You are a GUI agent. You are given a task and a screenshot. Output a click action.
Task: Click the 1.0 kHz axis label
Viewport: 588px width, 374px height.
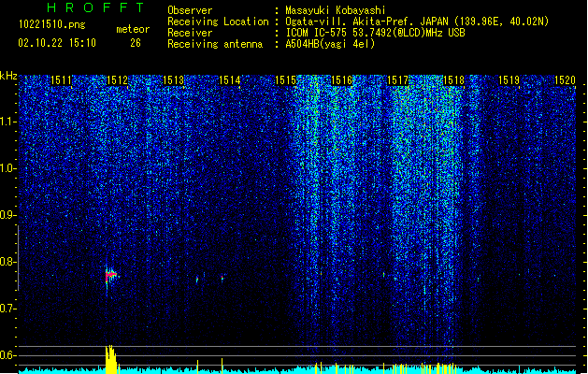pyautogui.click(x=7, y=168)
